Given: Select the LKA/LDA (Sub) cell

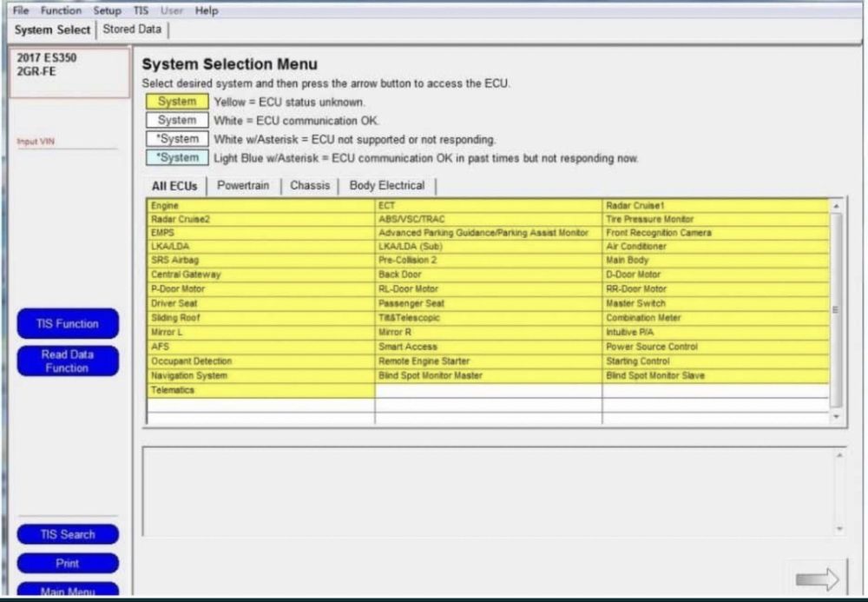Looking at the screenshot, I should click(488, 247).
